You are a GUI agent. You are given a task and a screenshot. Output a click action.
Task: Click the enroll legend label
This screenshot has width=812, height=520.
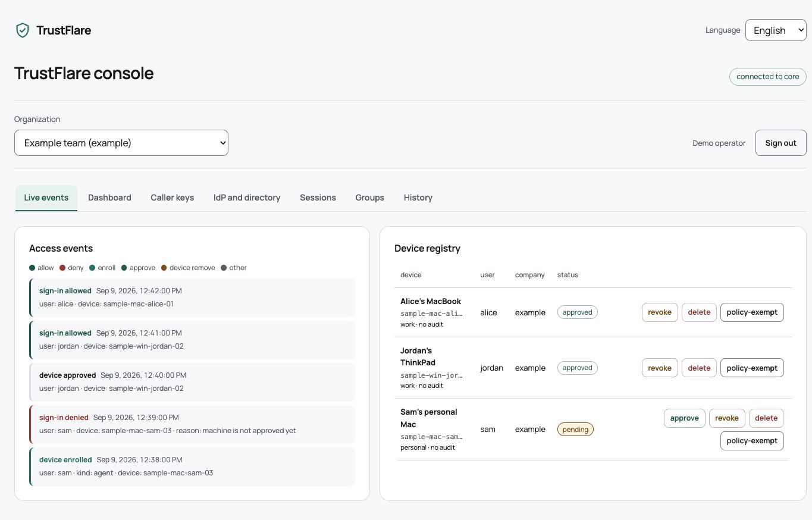click(107, 268)
